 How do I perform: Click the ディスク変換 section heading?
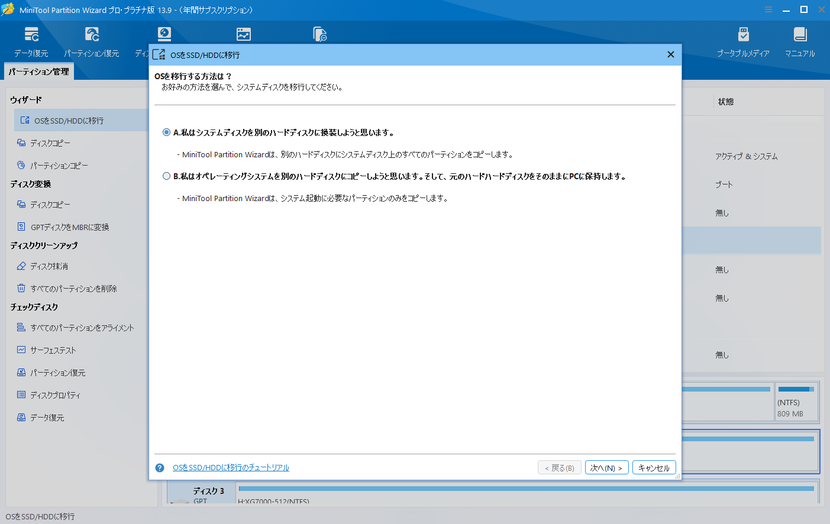(31, 184)
